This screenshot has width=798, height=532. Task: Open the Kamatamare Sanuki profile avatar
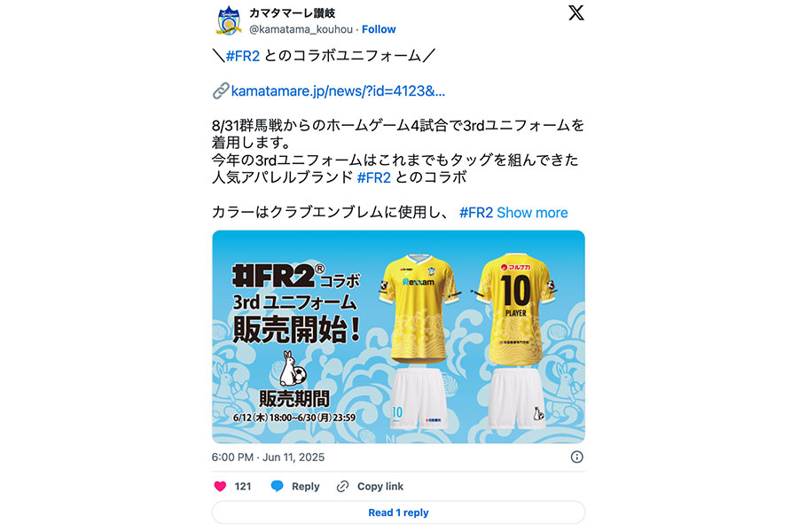coord(229,20)
